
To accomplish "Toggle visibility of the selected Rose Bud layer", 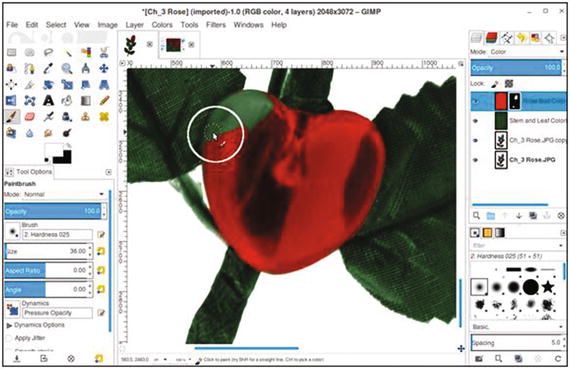I will [x=476, y=101].
